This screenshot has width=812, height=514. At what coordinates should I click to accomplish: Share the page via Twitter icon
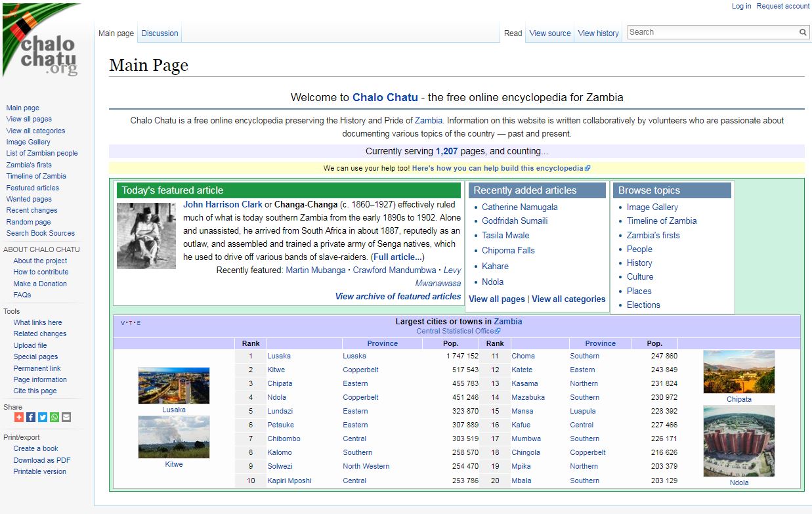click(43, 418)
